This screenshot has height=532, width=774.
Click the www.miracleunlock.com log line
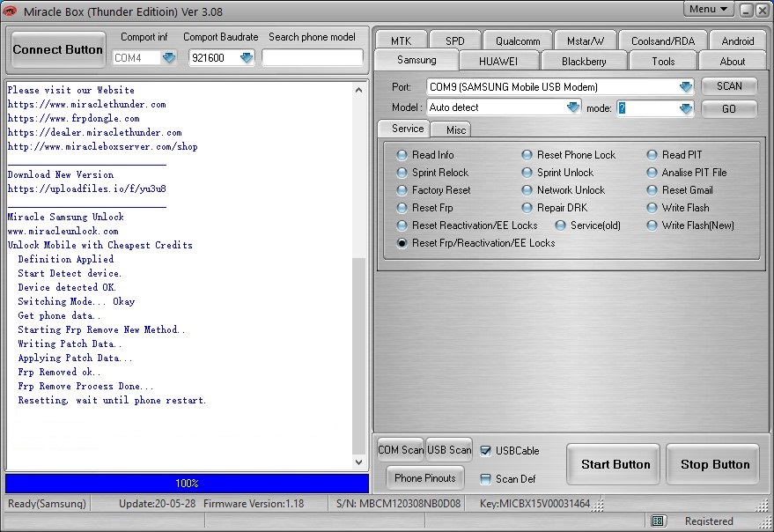(63, 231)
